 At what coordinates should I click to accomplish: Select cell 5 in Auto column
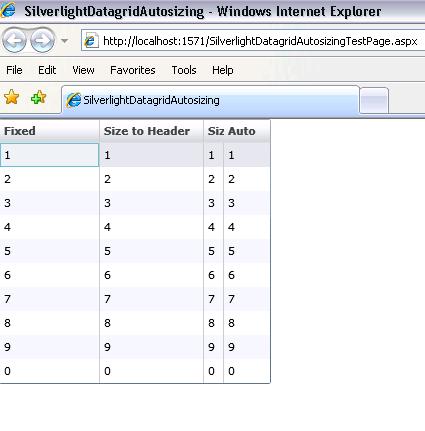pos(247,251)
